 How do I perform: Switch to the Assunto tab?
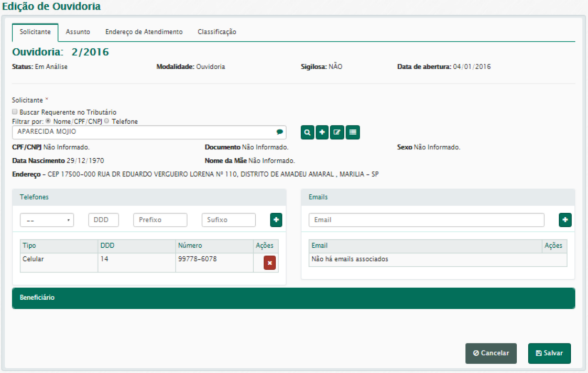tap(78, 32)
